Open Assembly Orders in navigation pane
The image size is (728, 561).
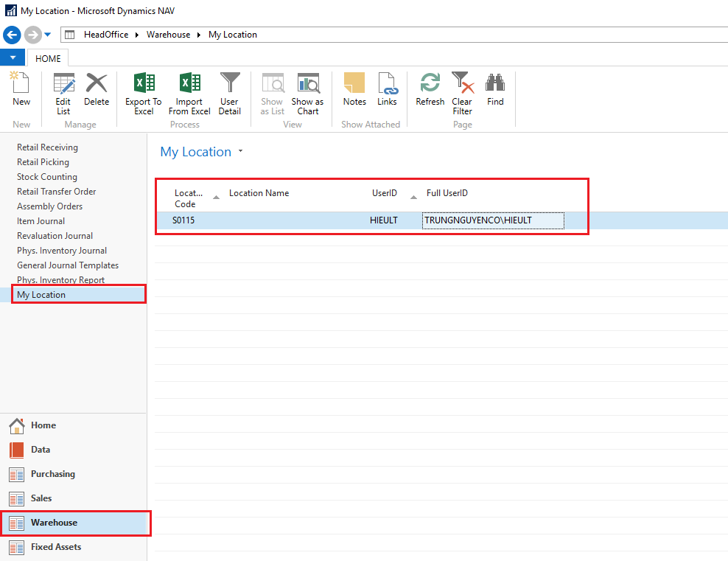click(49, 206)
